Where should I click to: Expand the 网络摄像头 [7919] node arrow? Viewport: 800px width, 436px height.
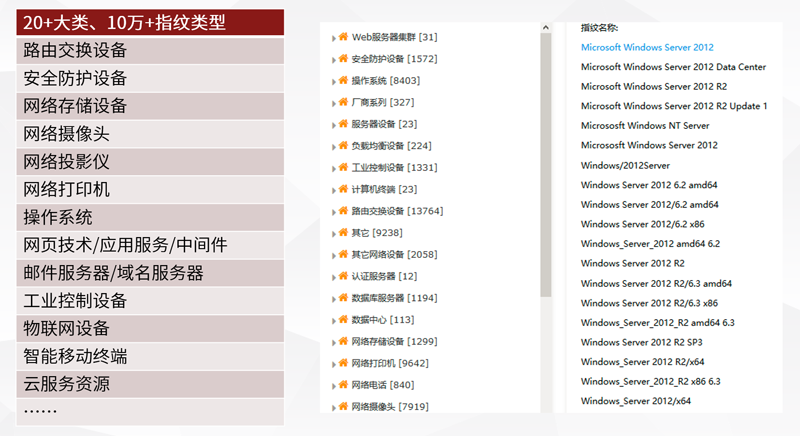[x=333, y=408]
